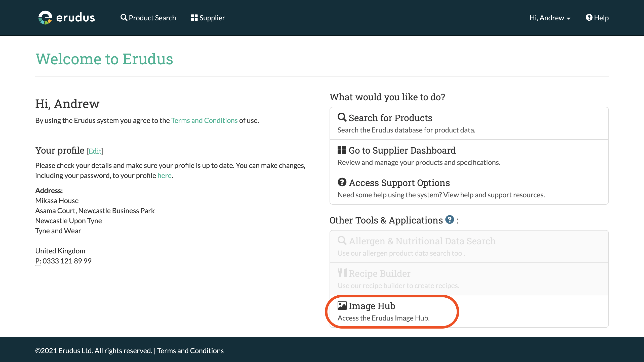The width and height of the screenshot is (644, 362).
Task: Select the Go to Supplier Dashboard heading
Action: [402, 150]
